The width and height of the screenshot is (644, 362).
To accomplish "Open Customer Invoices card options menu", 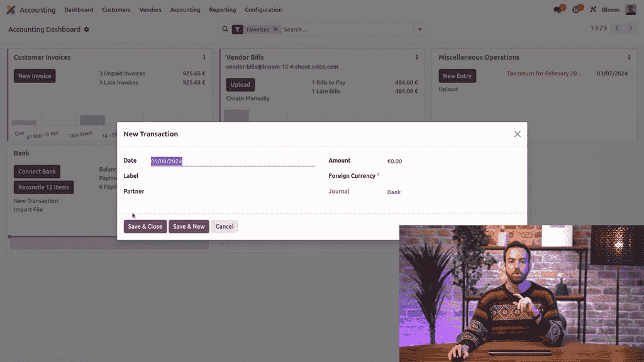I will (x=204, y=57).
